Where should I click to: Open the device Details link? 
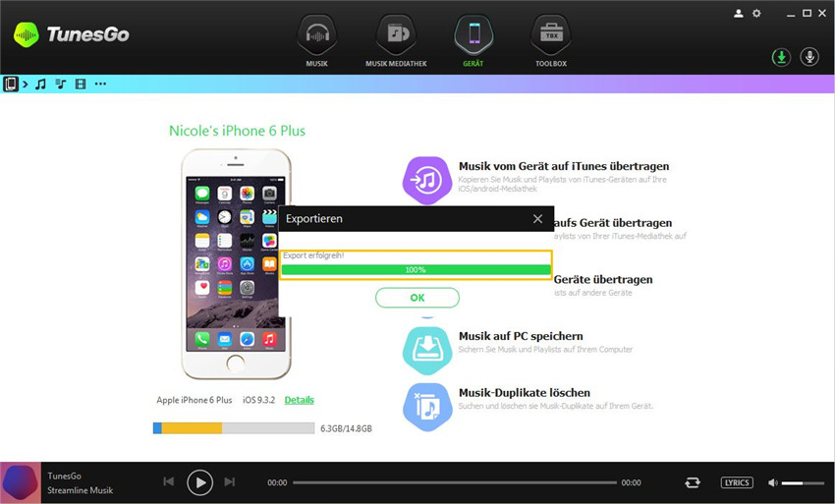click(299, 400)
